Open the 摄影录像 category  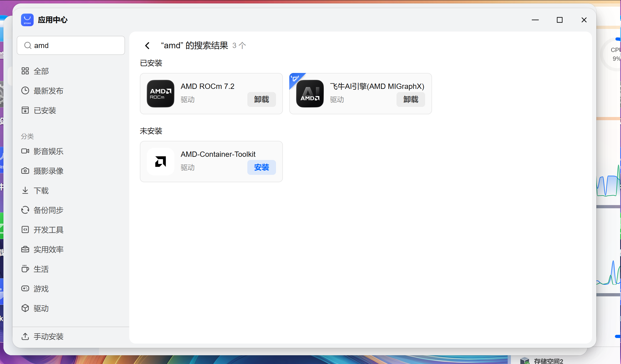[48, 171]
